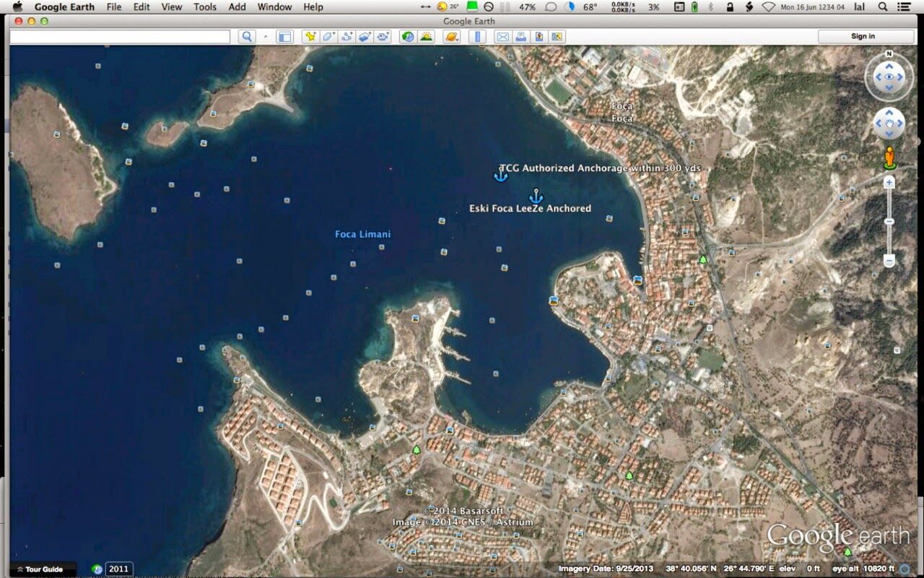Screen dimensions: 924x578
Task: Show the ruler measuring tool
Action: pos(476,36)
